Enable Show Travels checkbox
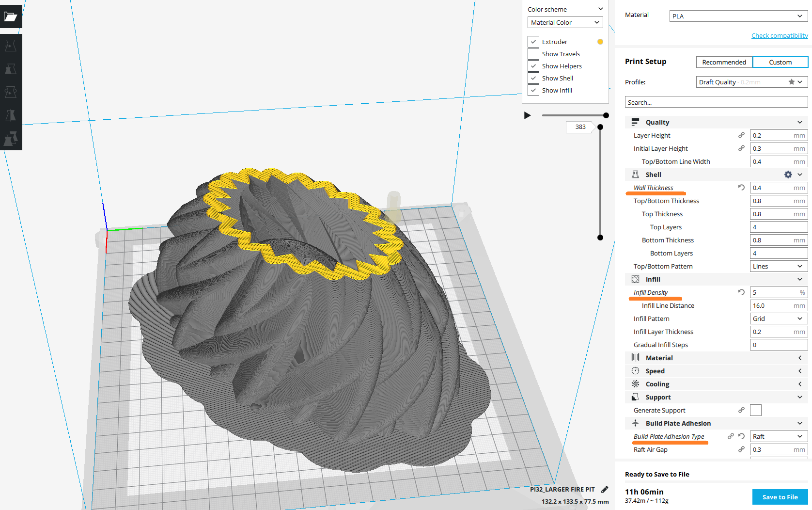The image size is (812, 510). tap(533, 54)
